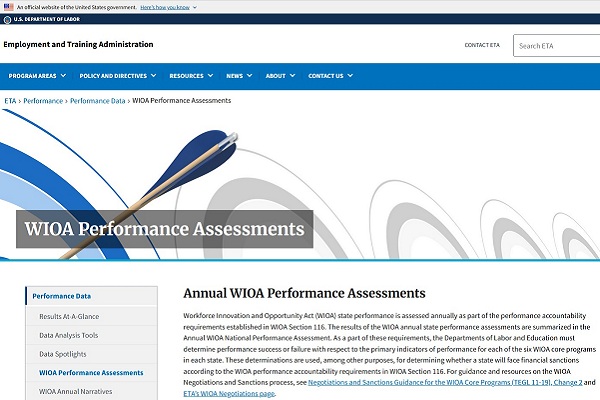Click the Contact ETA link

pyautogui.click(x=482, y=45)
